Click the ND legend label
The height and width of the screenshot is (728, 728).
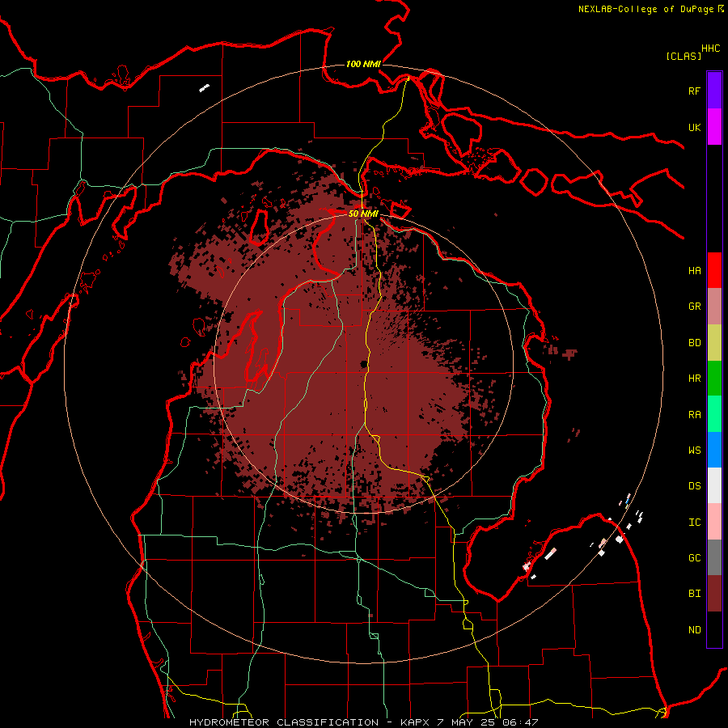694,630
